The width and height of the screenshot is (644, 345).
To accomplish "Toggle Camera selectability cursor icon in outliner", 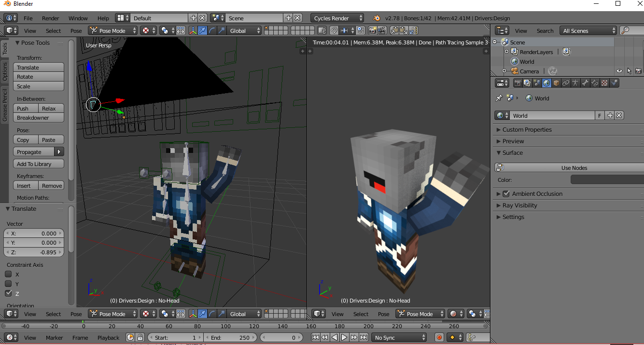I will pyautogui.click(x=629, y=71).
